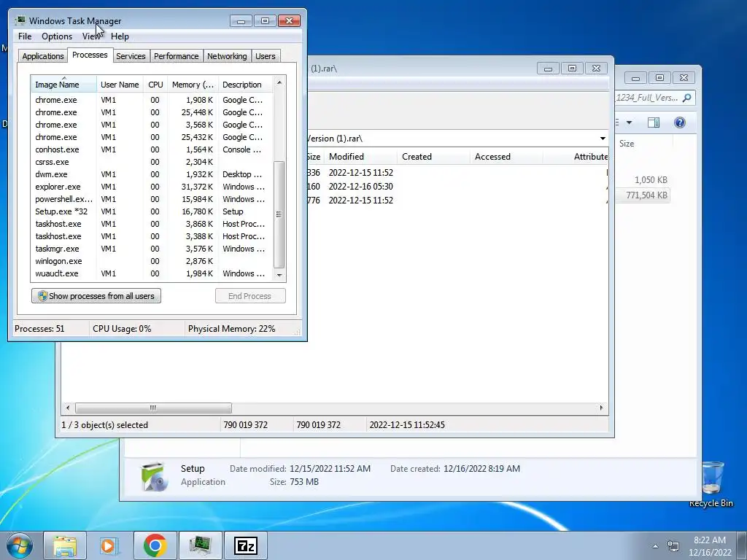Sort 7-Zip list by Created column
The image size is (747, 560).
[x=433, y=157]
